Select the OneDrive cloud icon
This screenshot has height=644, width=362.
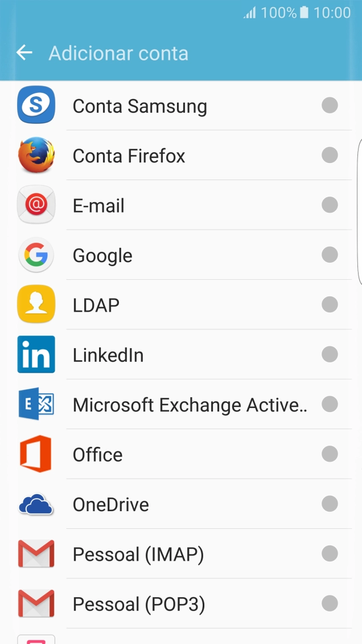coord(36,504)
